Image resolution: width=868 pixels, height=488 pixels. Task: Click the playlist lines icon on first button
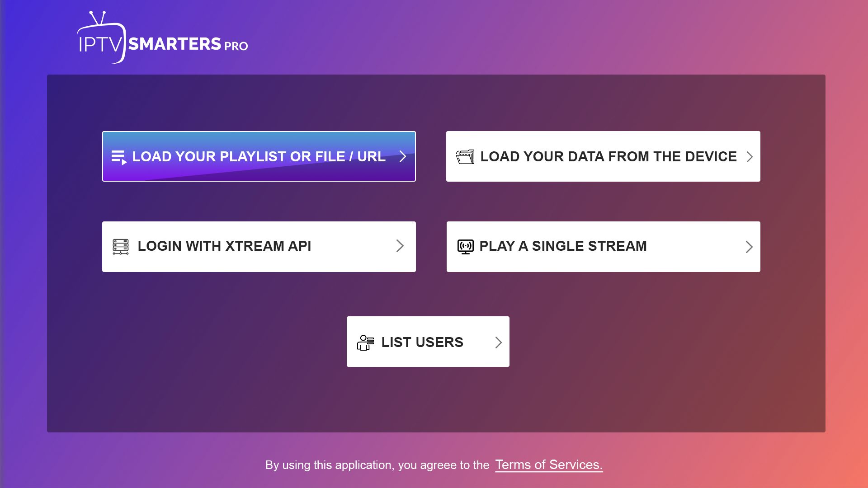click(118, 155)
